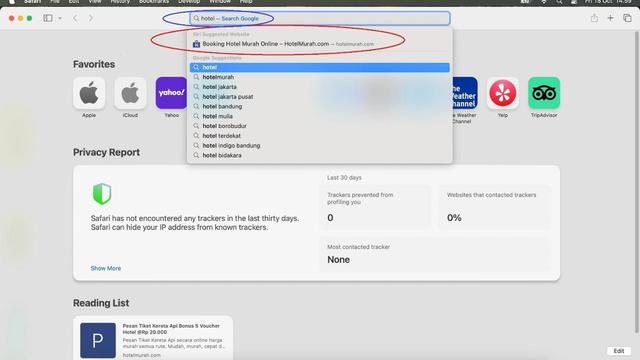The width and height of the screenshot is (640, 360).
Task: Choose the 'hotel bandung' suggestion
Action: (320, 107)
